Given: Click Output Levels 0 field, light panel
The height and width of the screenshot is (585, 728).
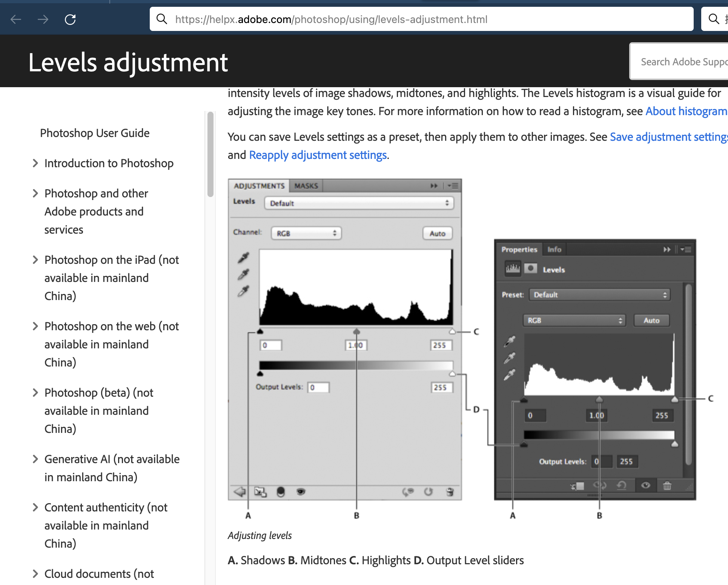Looking at the screenshot, I should pyautogui.click(x=318, y=388).
